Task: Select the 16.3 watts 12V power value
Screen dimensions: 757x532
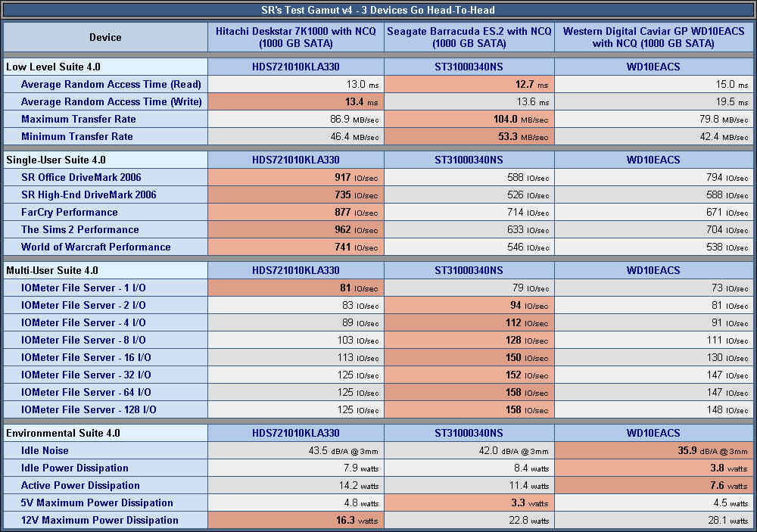Action: pyautogui.click(x=357, y=520)
